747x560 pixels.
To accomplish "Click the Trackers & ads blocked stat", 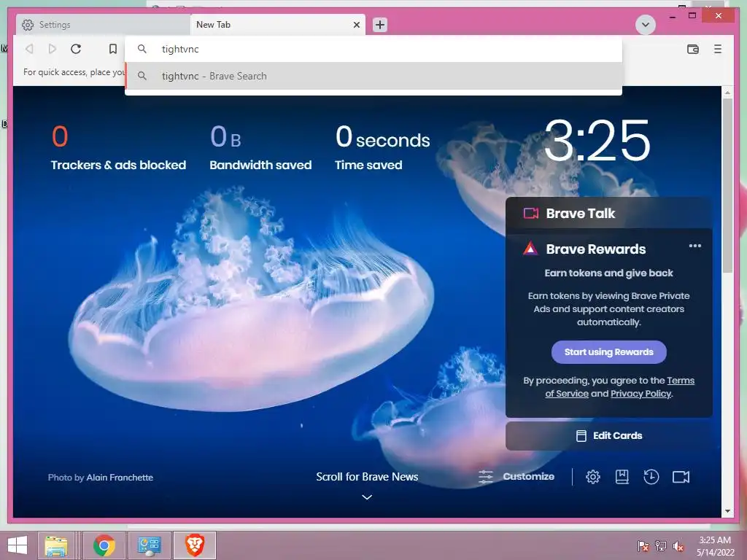I will coord(118,147).
